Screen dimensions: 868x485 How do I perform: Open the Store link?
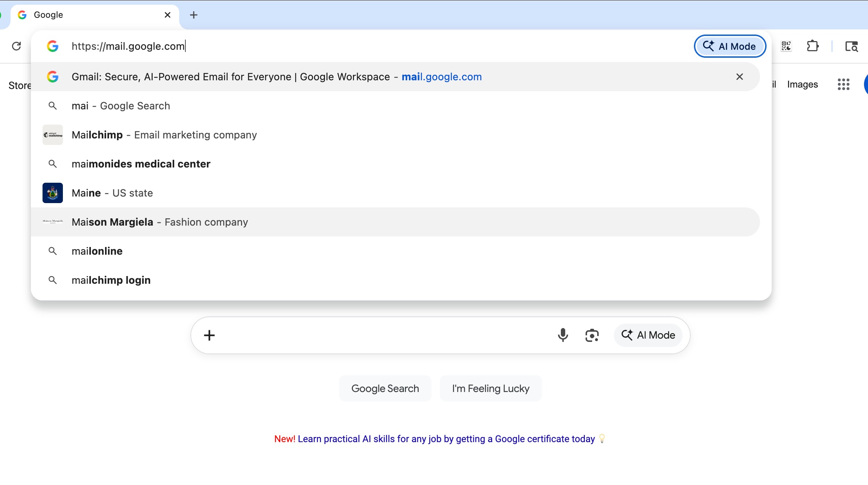(20, 85)
